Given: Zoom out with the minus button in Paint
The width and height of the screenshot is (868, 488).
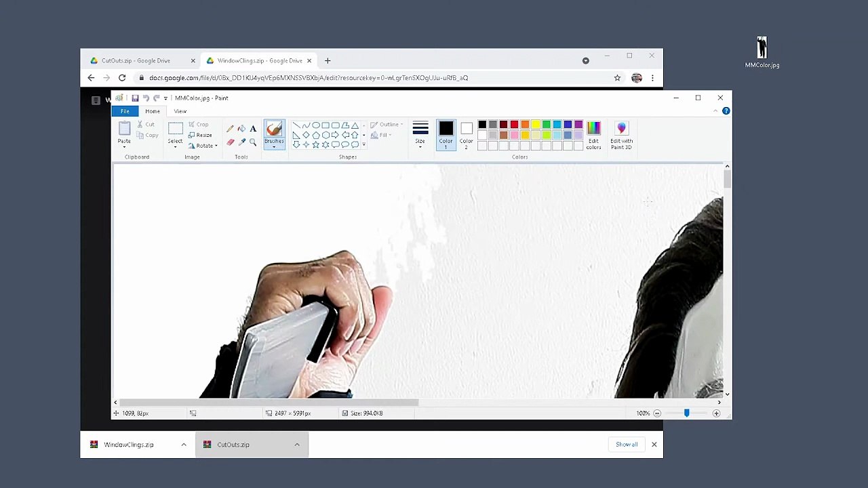Looking at the screenshot, I should 657,413.
